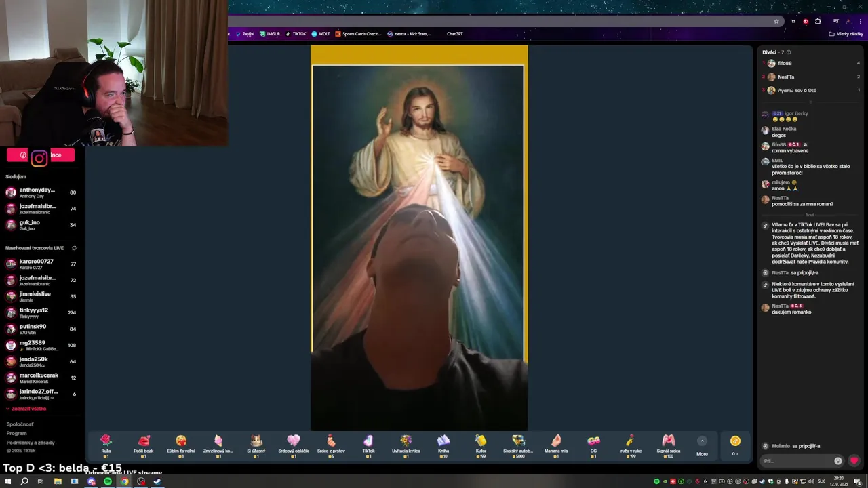
Task: Open the Všetky záložky bookmarks folder
Action: [x=846, y=33]
